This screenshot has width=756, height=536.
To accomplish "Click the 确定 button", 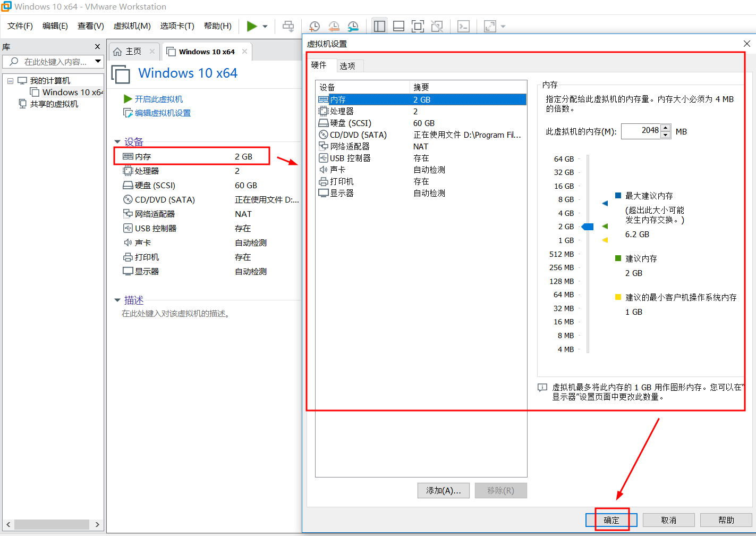I will coord(611,520).
